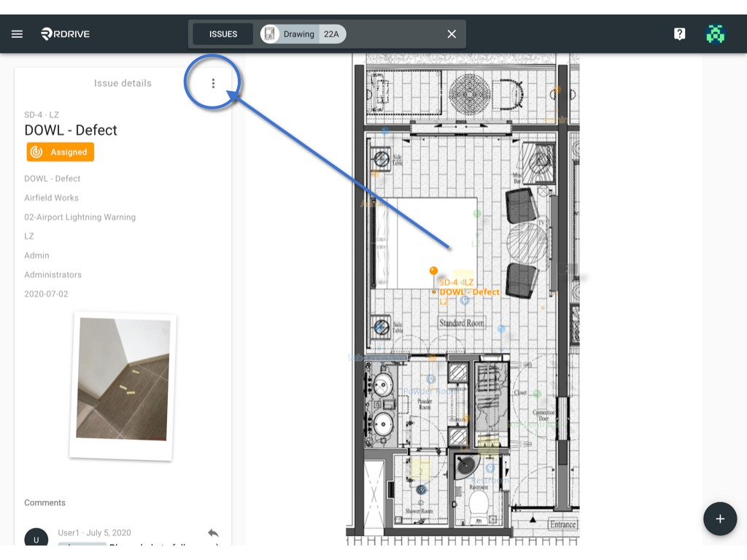
Task: Click the 2020-07-02 date
Action: tap(46, 294)
